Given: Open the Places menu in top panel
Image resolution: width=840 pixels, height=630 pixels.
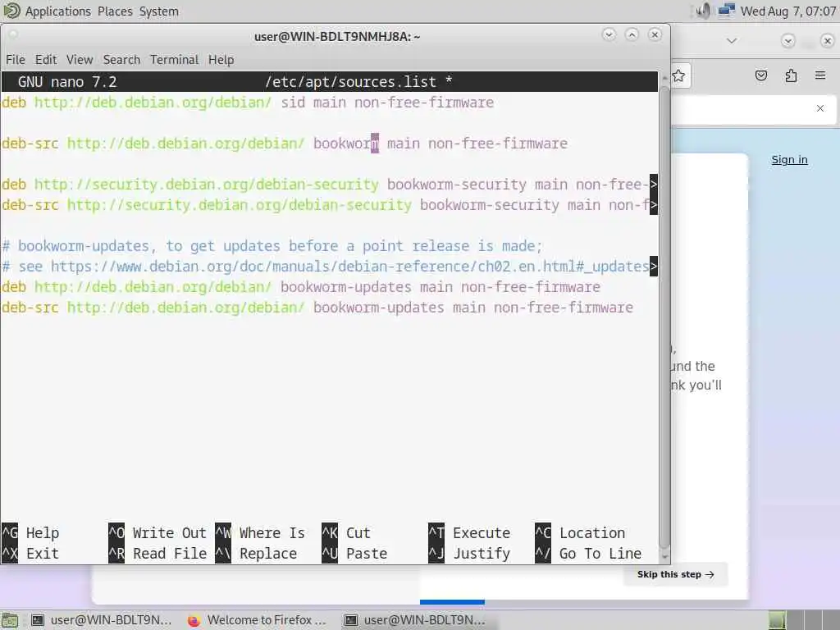Looking at the screenshot, I should [115, 11].
